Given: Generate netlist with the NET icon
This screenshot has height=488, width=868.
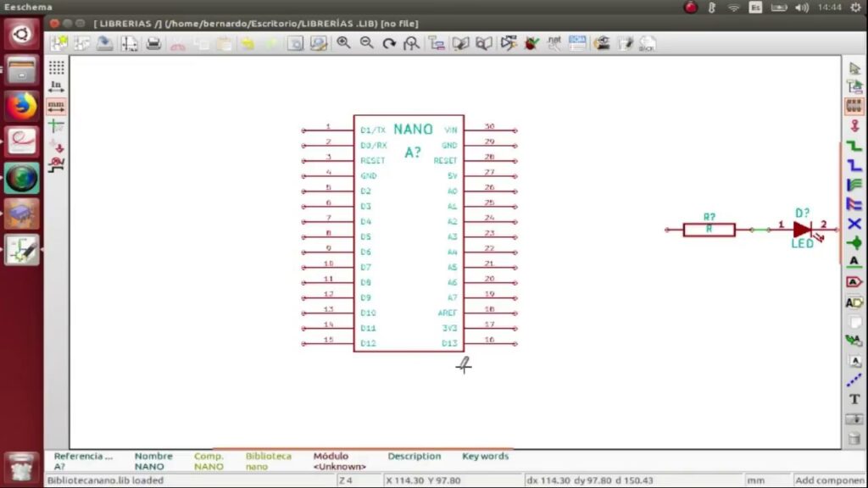Looking at the screenshot, I should (554, 42).
